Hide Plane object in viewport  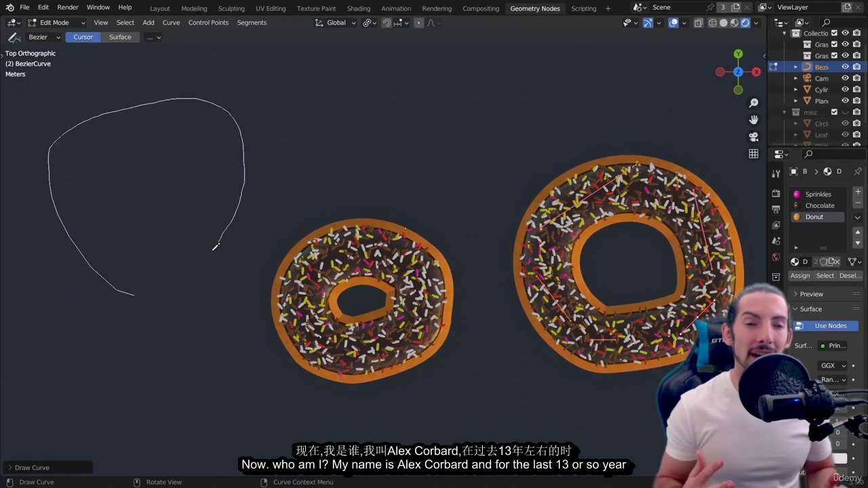pyautogui.click(x=845, y=100)
